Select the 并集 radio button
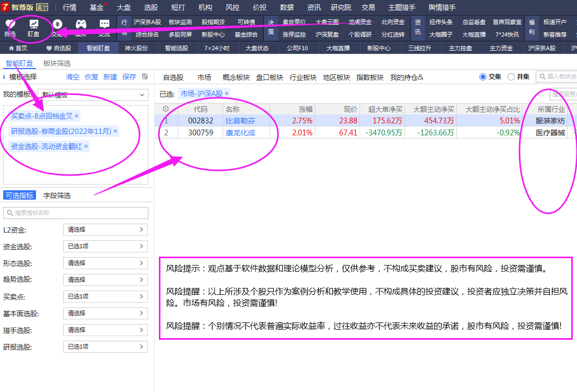The height and width of the screenshot is (392, 577). point(511,77)
